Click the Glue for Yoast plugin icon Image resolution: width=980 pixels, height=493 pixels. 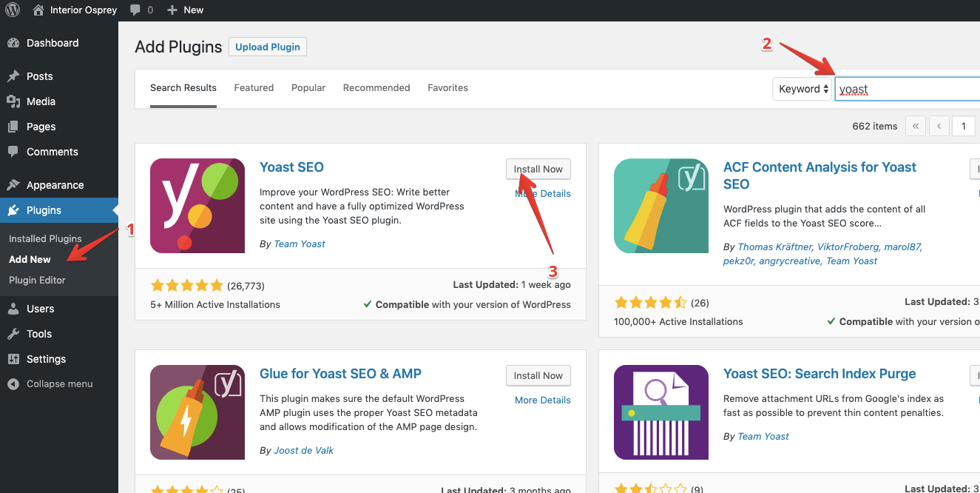tap(197, 412)
